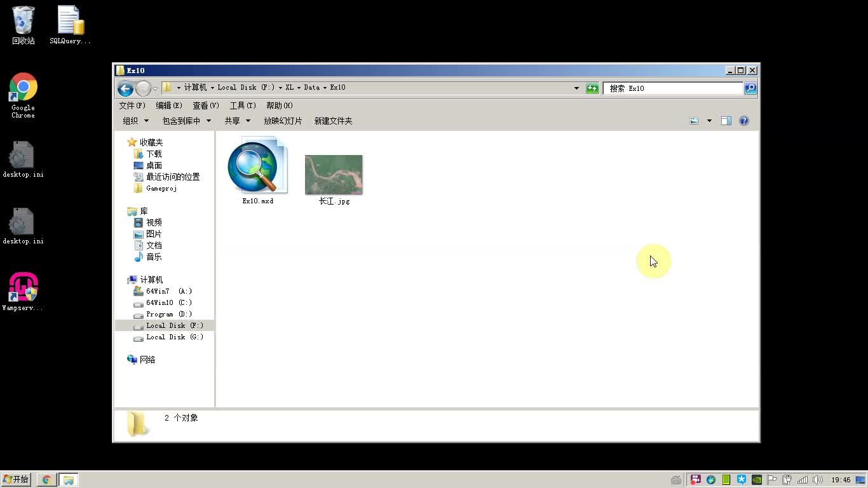Toggle the preview pane icon on toolbar

point(726,121)
